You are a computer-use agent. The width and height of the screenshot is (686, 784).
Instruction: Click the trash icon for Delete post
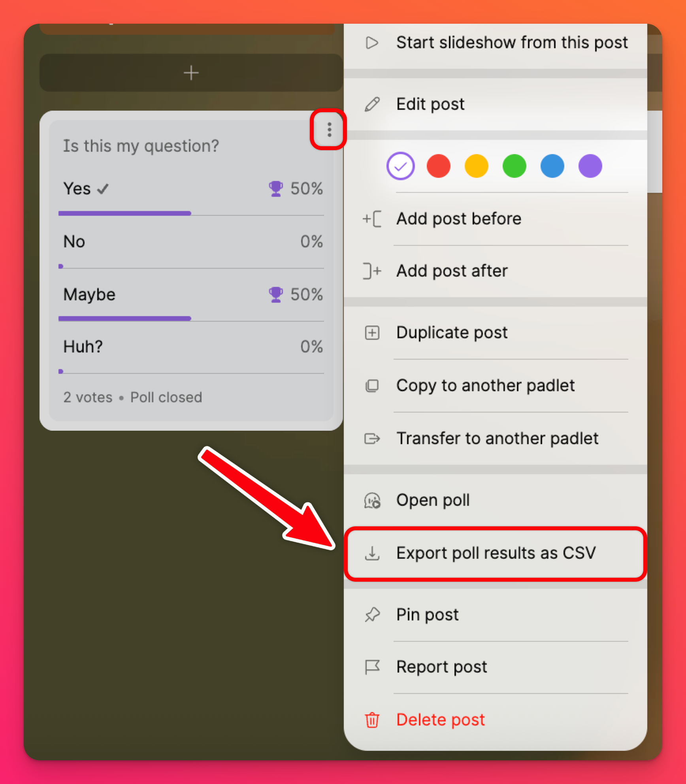click(372, 720)
